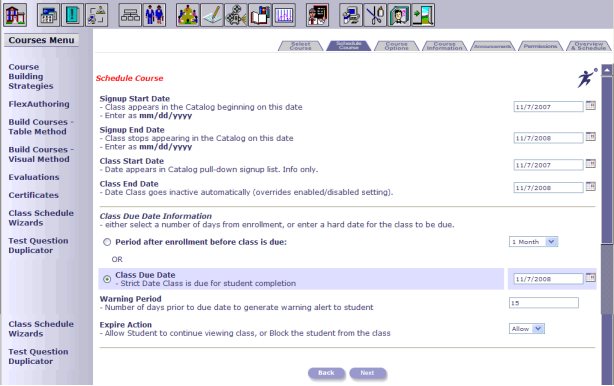
Task: Click the user transfer icon with corner brackets
Action: point(96,15)
